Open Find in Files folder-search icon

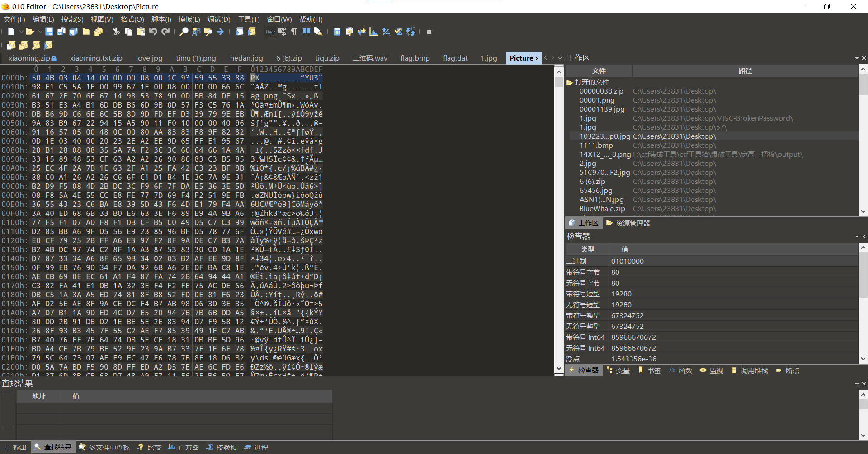point(208,32)
